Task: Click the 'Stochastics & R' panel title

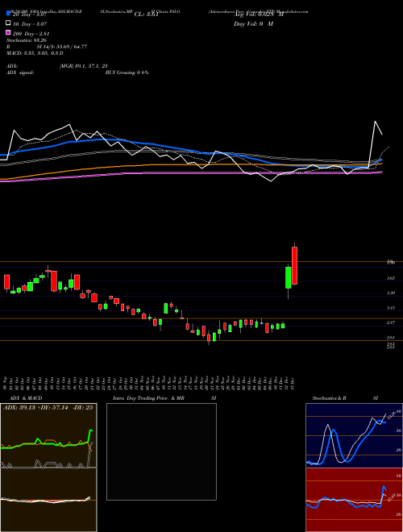Action: (330, 398)
